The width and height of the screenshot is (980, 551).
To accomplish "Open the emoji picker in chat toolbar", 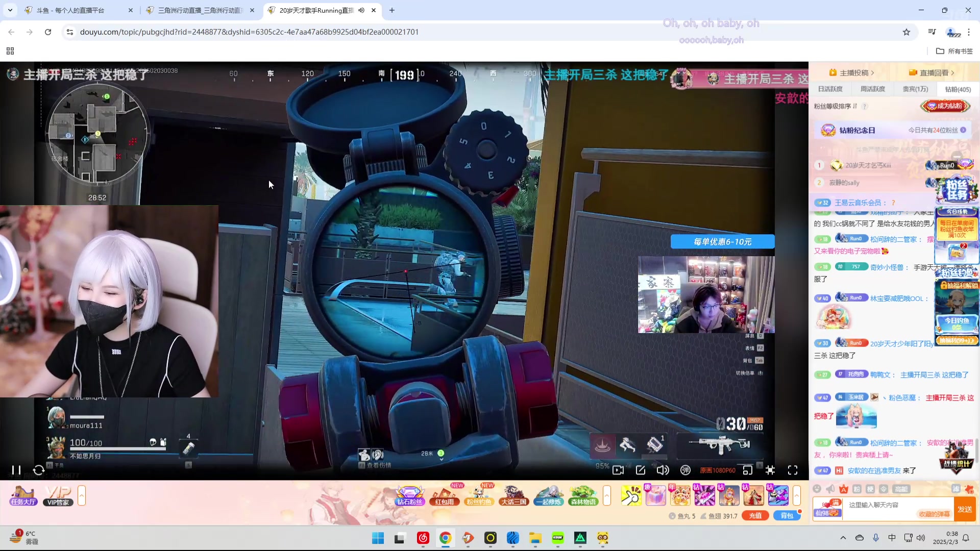I will [x=817, y=489].
